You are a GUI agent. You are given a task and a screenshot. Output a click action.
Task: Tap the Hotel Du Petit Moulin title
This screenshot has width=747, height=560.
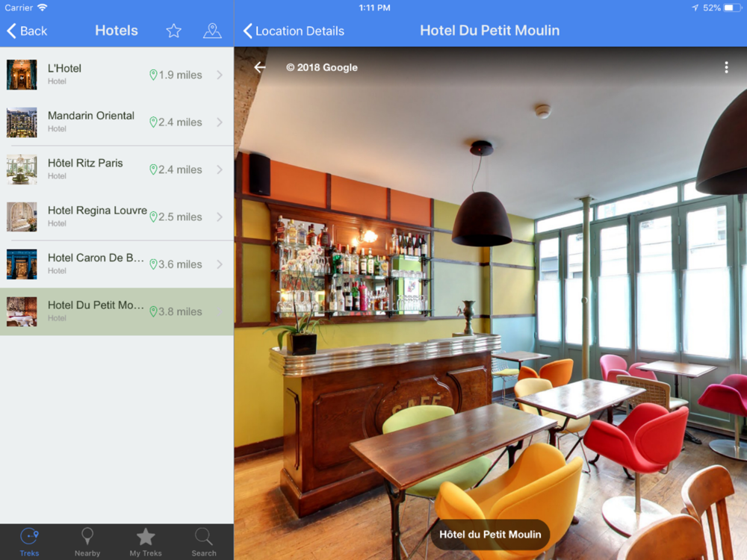pyautogui.click(x=490, y=31)
